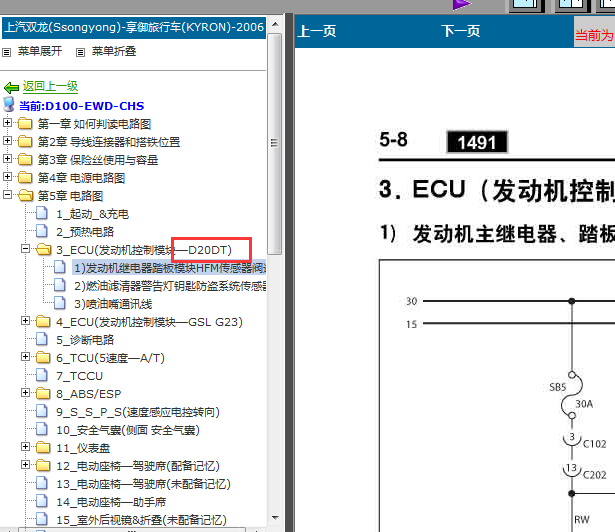
Task: Click the folder icon for 11_仪表盘
Action: click(x=43, y=447)
